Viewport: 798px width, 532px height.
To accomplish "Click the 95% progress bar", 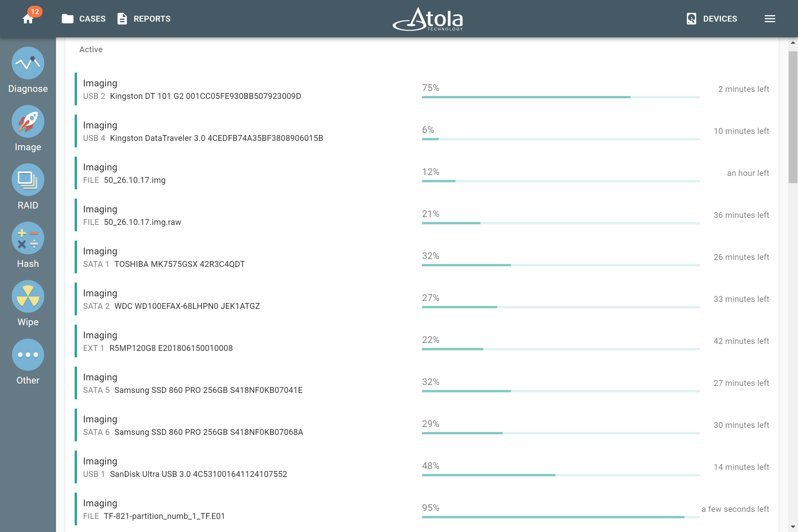I will point(561,517).
